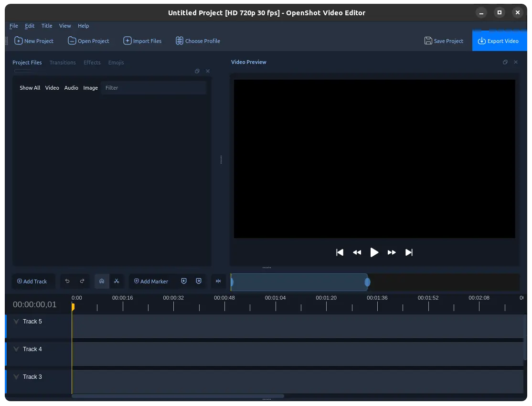Switch to the Transitions tab
Image resolution: width=532 pixels, height=406 pixels.
click(63, 62)
